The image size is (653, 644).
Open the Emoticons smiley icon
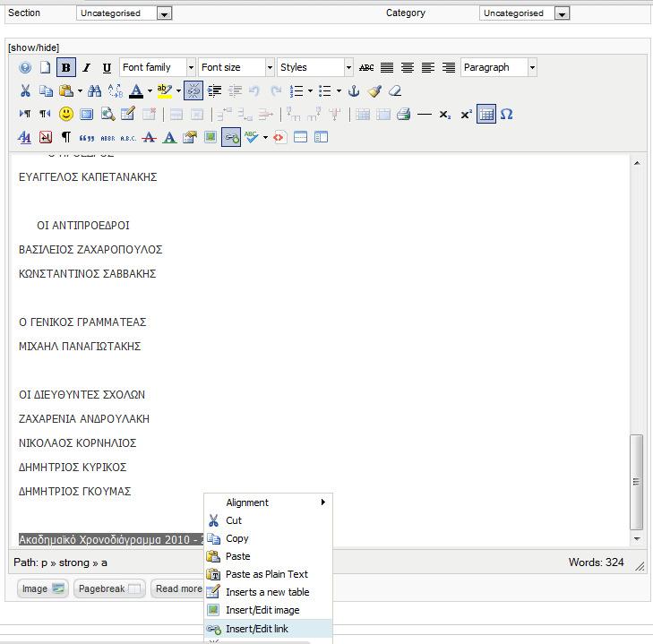[x=65, y=114]
